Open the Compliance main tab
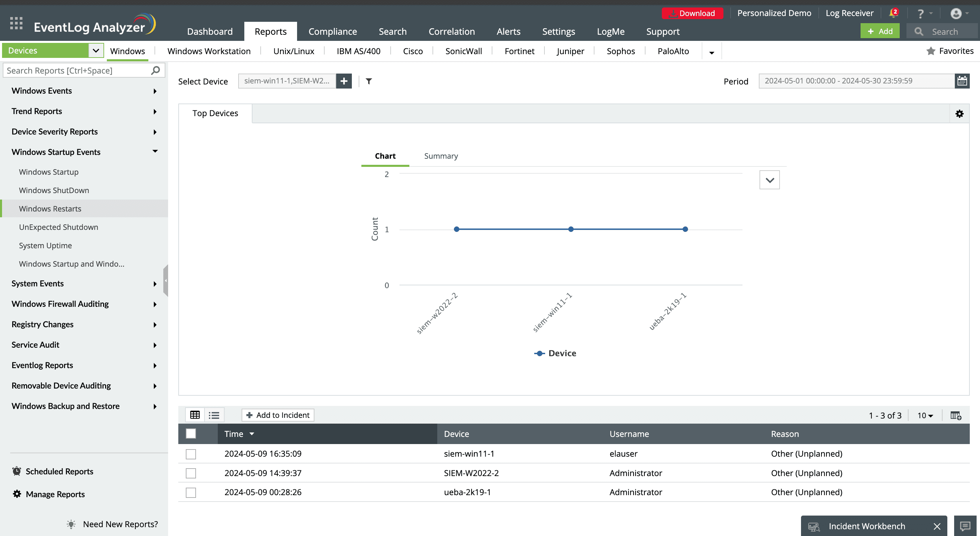 [332, 32]
